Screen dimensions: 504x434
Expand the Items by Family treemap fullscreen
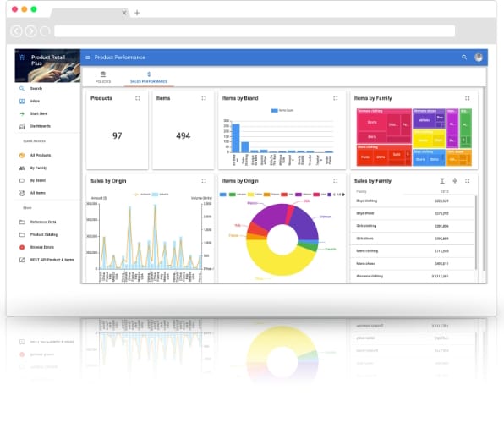click(x=468, y=98)
